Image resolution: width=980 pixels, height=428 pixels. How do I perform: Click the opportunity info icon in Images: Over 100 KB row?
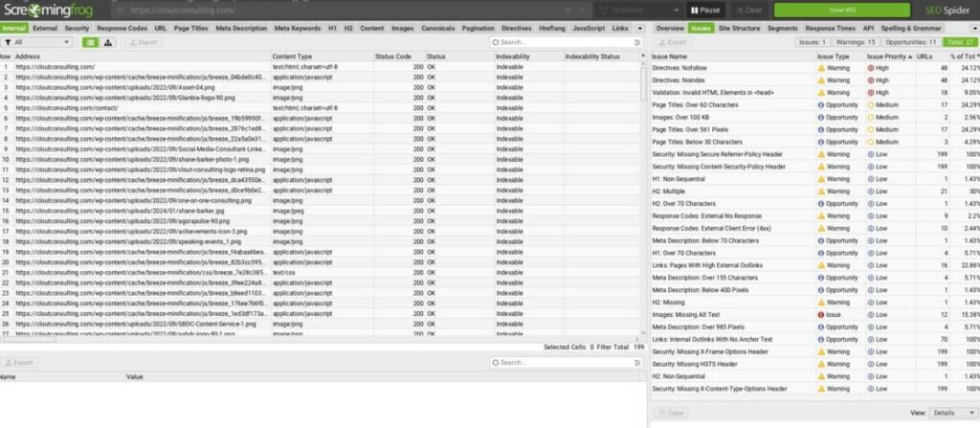[821, 117]
